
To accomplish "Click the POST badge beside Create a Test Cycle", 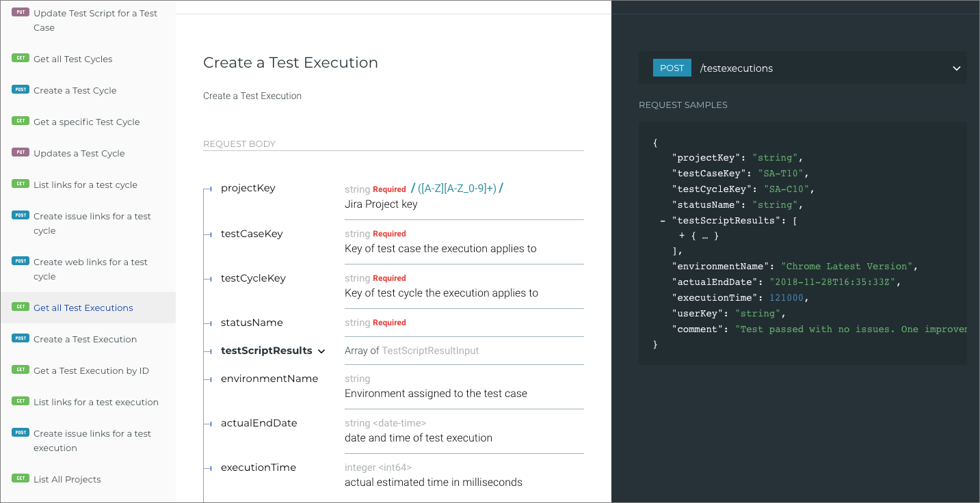I will coord(21,90).
